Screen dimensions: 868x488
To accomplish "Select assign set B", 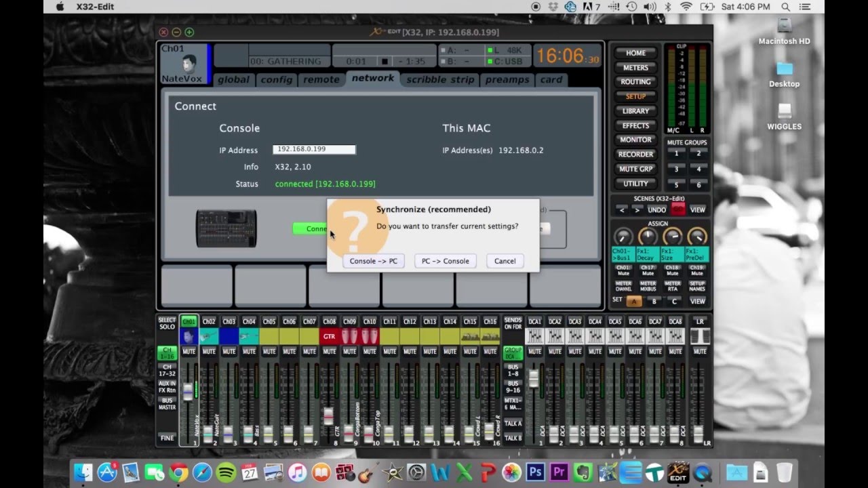I will [654, 301].
